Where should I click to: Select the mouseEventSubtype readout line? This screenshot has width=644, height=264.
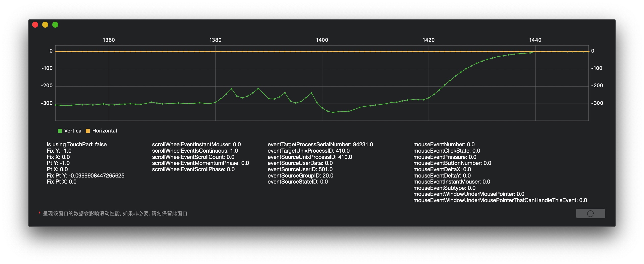coord(444,188)
